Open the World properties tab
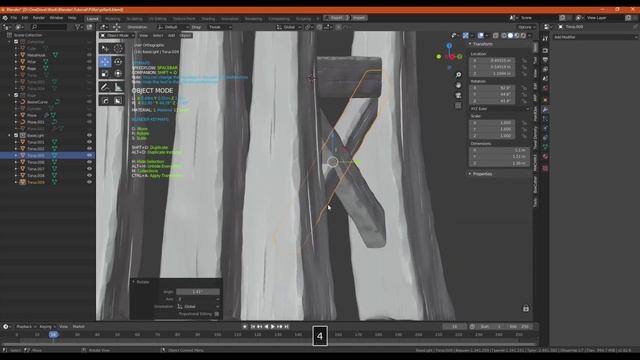The height and width of the screenshot is (360, 640). pos(545,89)
